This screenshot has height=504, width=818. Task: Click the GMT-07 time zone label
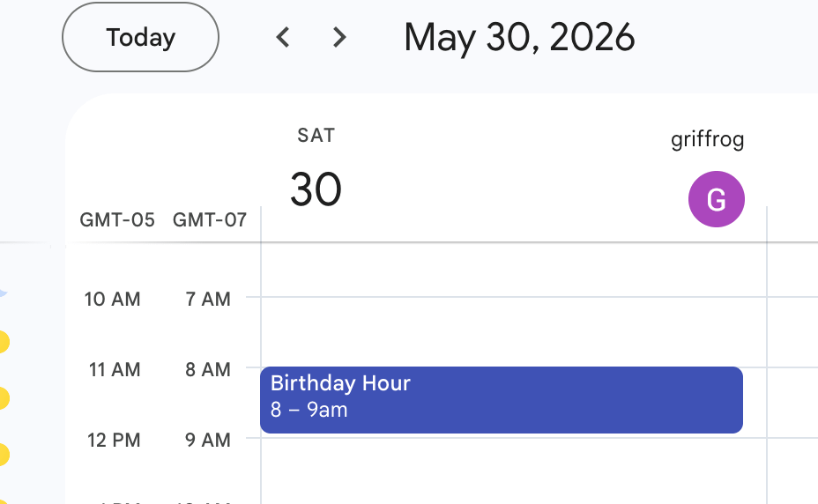click(210, 220)
